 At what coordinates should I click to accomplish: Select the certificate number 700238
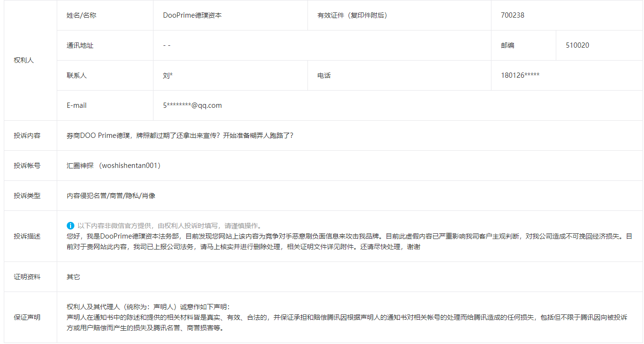(512, 15)
